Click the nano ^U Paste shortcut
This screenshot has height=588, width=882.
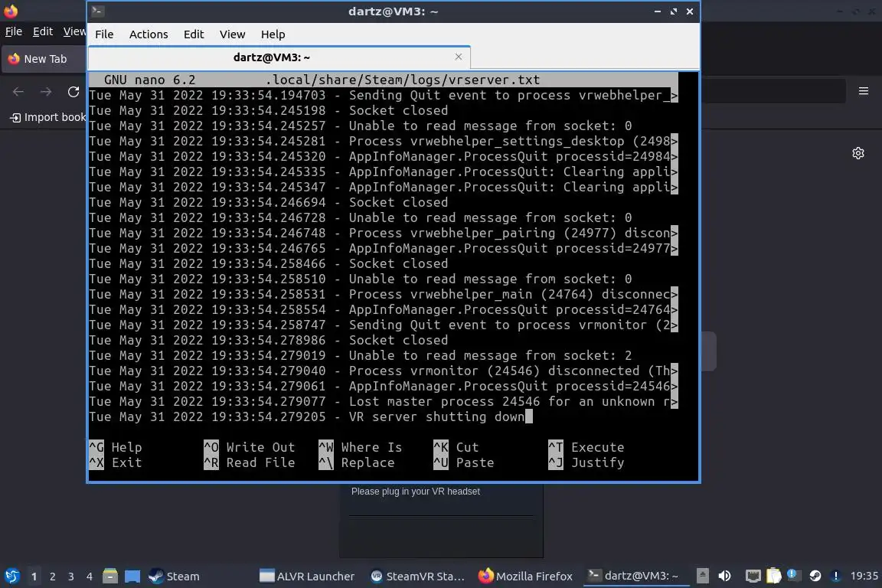click(464, 462)
